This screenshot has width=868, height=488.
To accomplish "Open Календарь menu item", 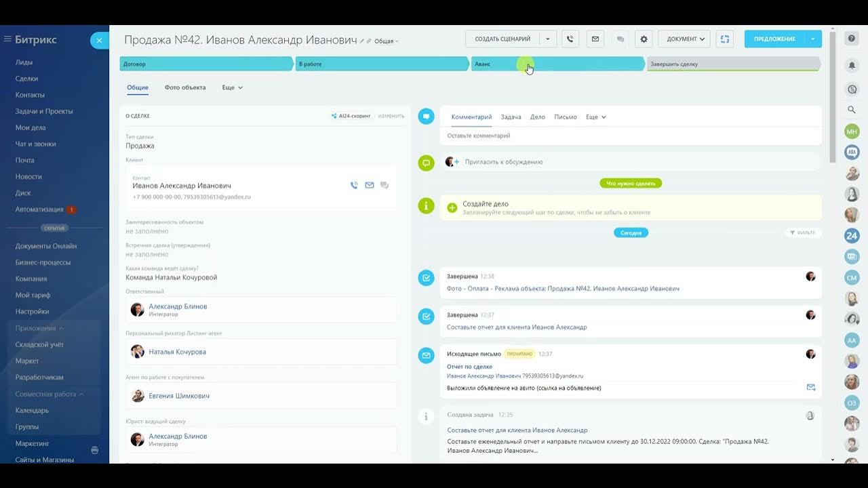I will coord(32,410).
